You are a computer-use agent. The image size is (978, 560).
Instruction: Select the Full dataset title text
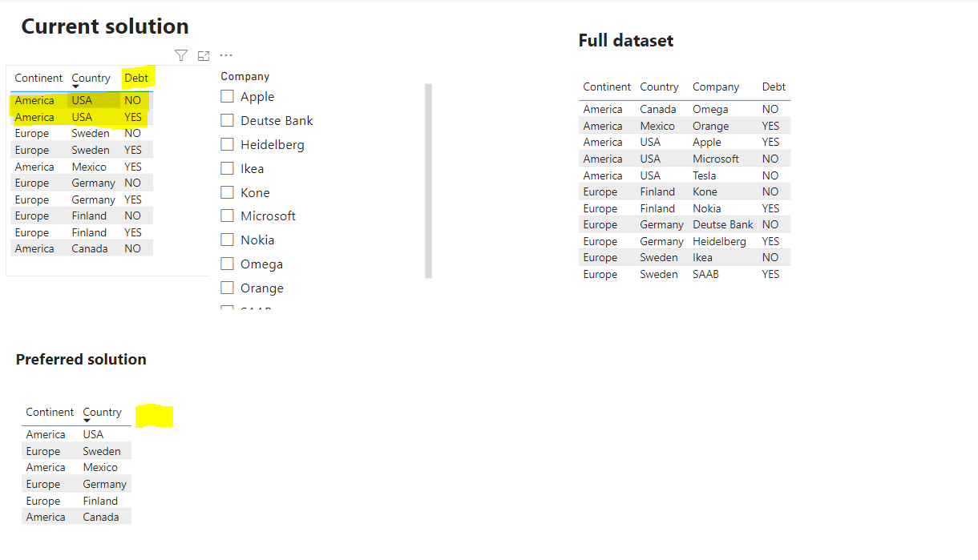[626, 41]
